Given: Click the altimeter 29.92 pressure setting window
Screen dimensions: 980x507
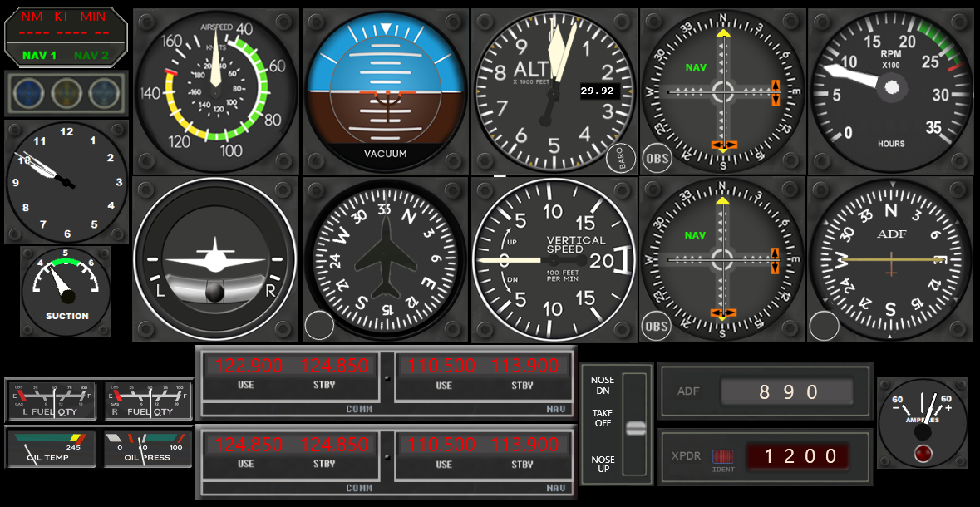Looking at the screenshot, I should coord(598,91).
